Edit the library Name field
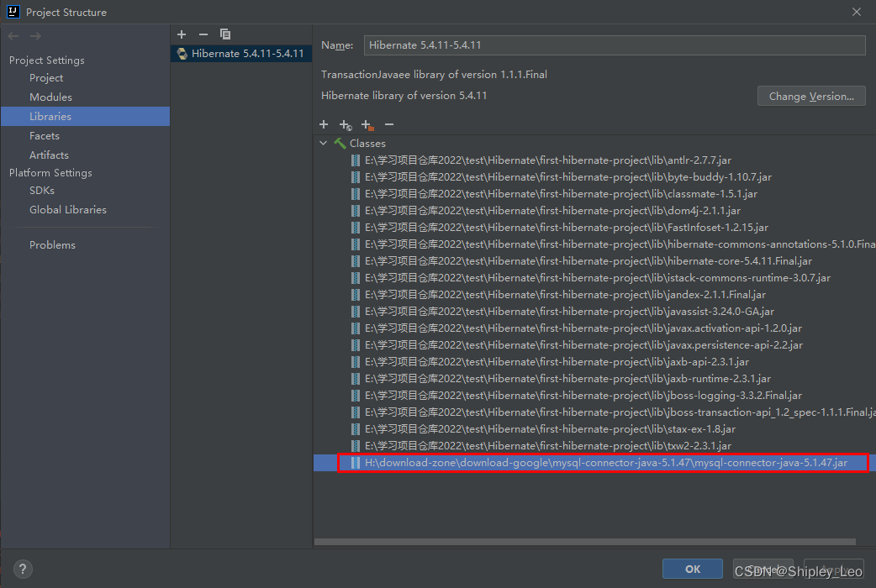This screenshot has height=588, width=876. tap(615, 45)
